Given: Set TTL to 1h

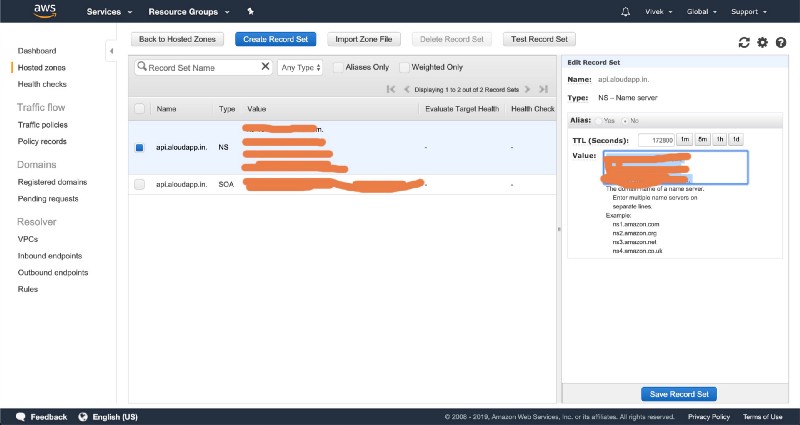Looking at the screenshot, I should coord(719,139).
